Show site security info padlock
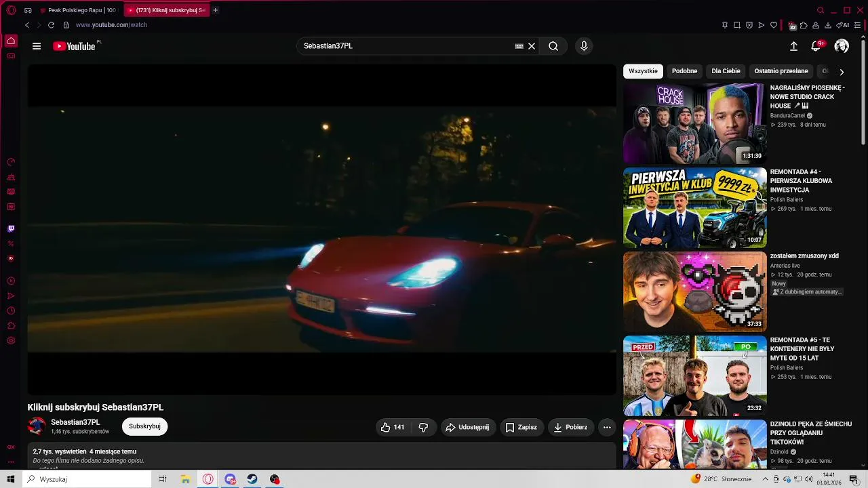 (66, 25)
